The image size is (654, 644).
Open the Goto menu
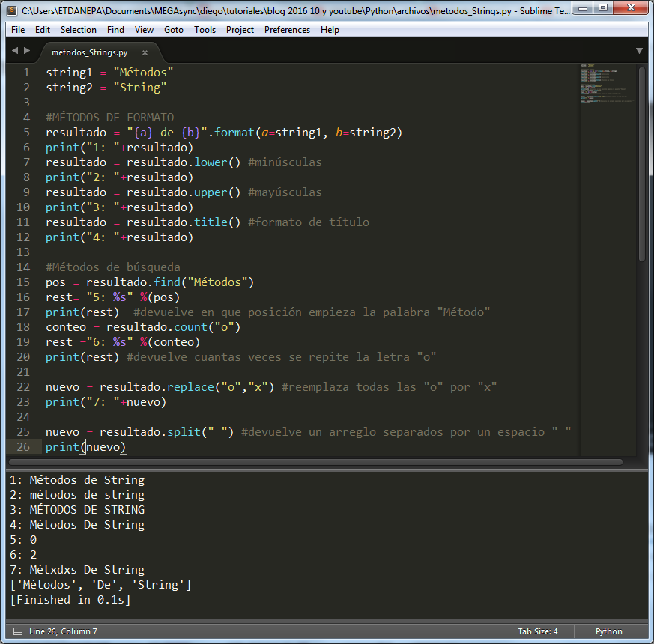click(174, 30)
